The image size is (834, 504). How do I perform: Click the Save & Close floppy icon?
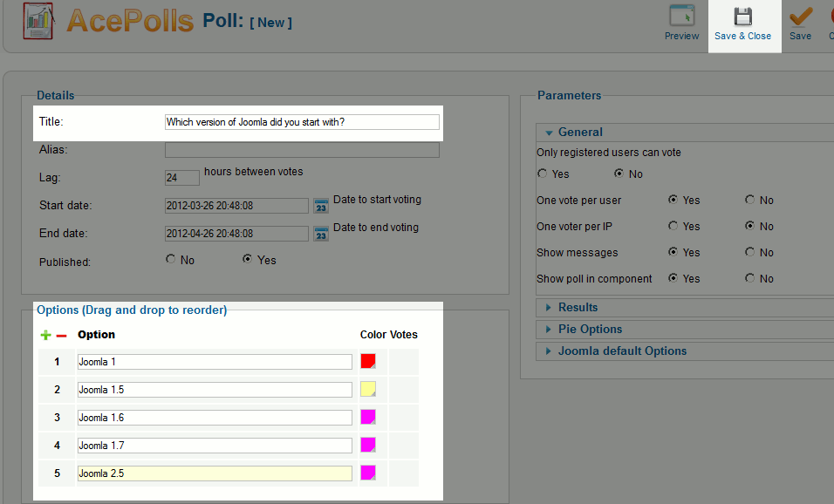coord(742,17)
